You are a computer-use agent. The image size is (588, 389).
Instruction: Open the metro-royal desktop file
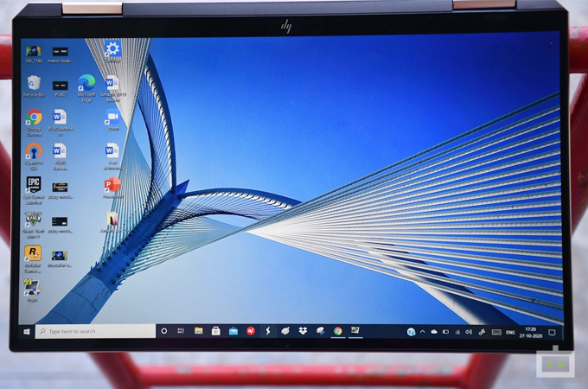(x=60, y=54)
